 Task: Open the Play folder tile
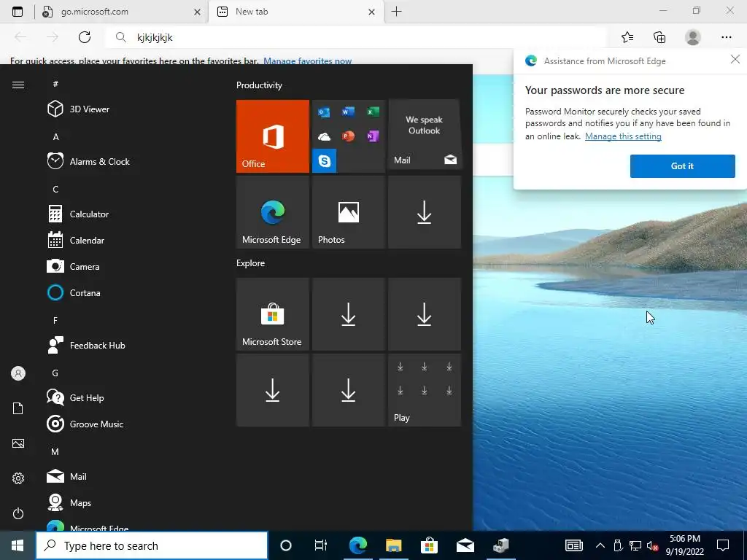(425, 390)
